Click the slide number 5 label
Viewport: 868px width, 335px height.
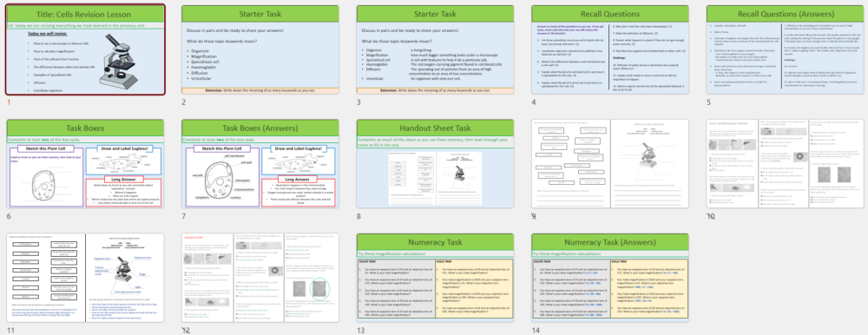point(708,102)
